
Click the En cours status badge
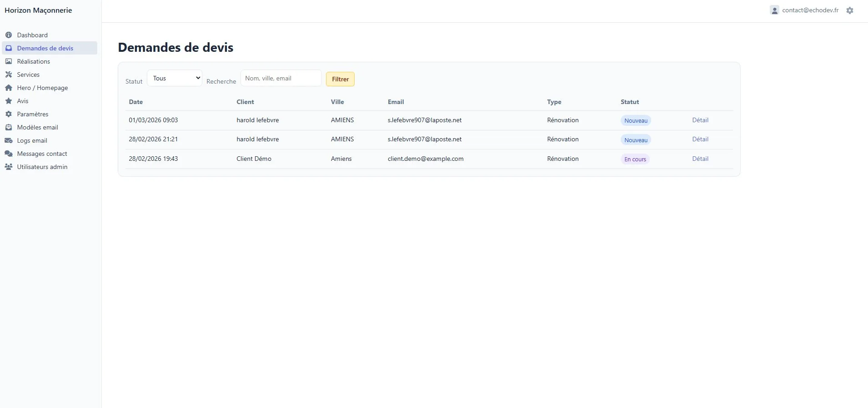tap(635, 159)
